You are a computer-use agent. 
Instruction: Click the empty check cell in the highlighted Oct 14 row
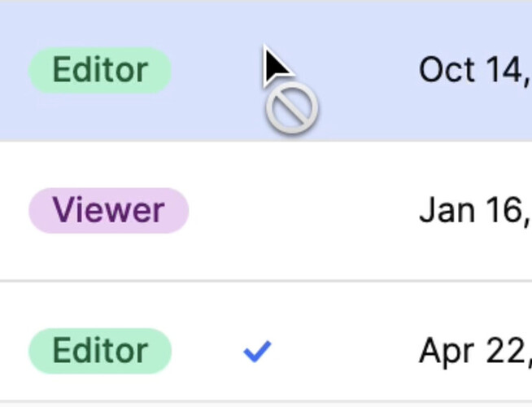257,71
